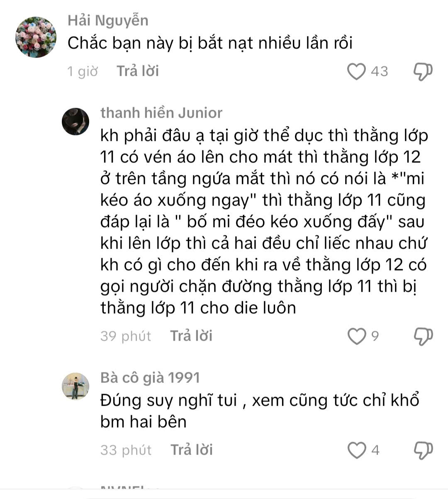The height and width of the screenshot is (499, 448).
Task: Reply to Bà cô già 1991's comment
Action: tap(192, 450)
